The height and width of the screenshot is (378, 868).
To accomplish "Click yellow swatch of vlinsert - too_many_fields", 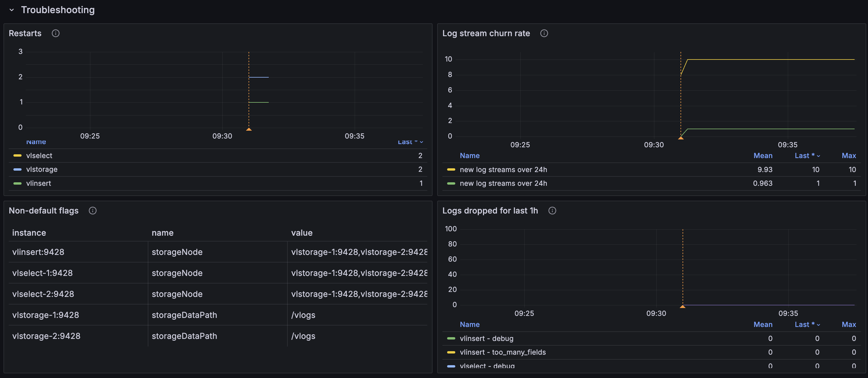I will (451, 352).
